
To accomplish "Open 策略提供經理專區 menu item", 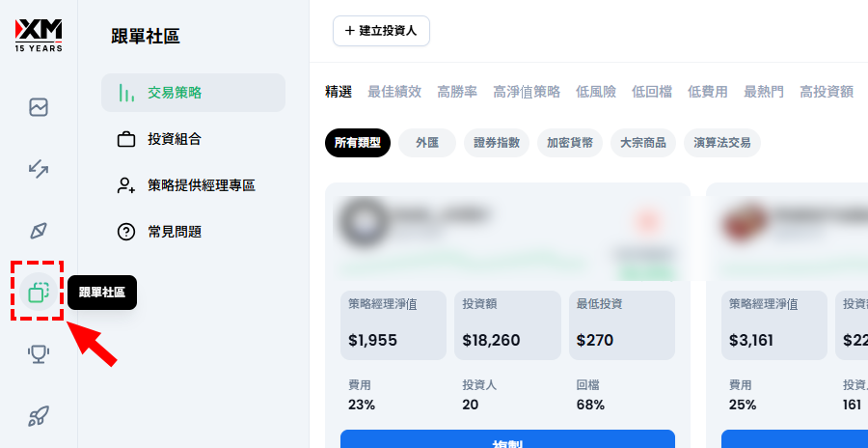I will 193,185.
